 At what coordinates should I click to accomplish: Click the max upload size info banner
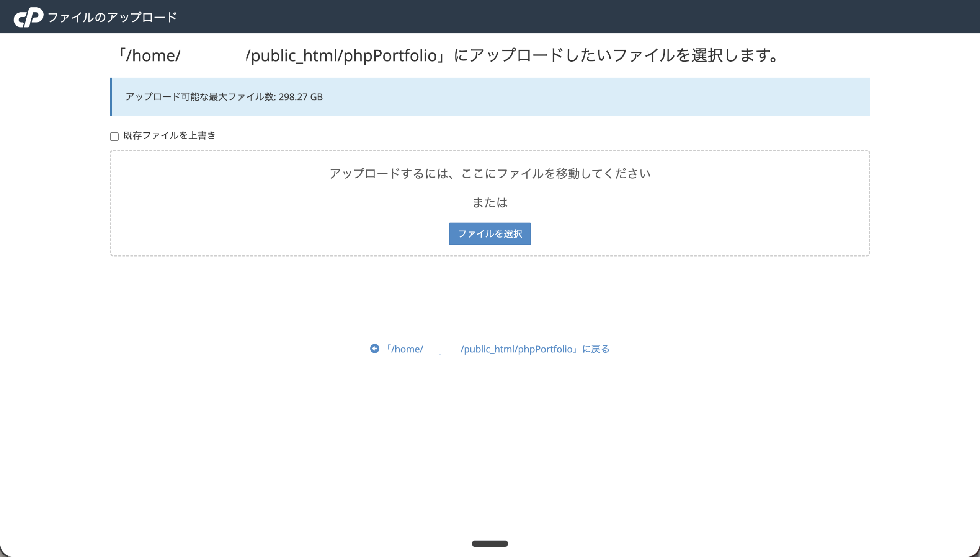coord(574,97)
